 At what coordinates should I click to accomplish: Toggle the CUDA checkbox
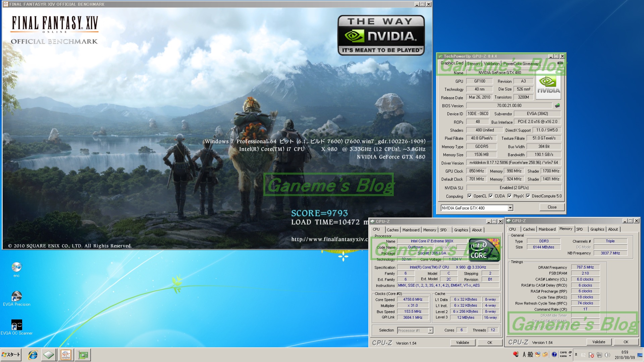[x=491, y=196]
